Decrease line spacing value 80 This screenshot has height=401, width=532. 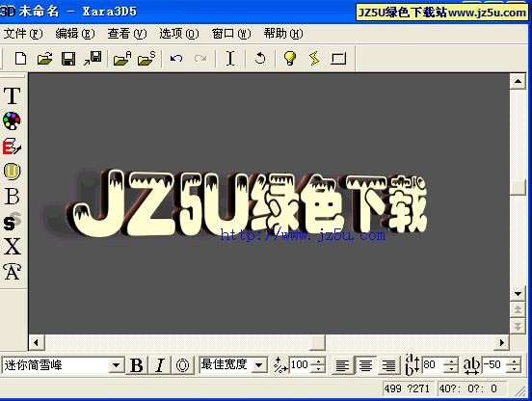pyautogui.click(x=451, y=369)
